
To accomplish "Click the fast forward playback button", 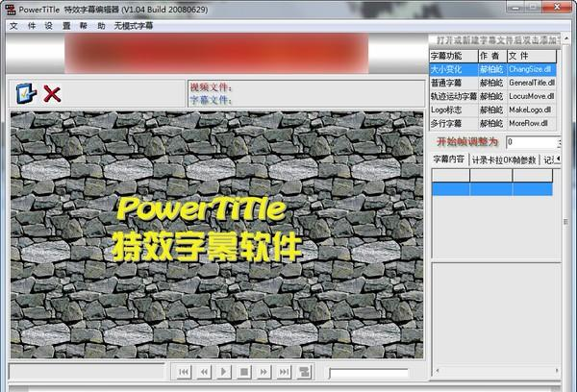I will click(x=263, y=372).
